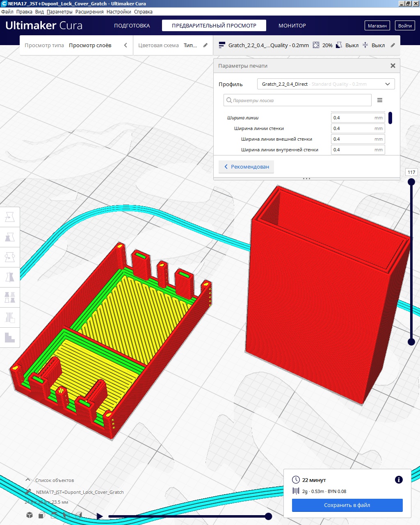Click the filament spool icon next to 2g

tap(296, 491)
